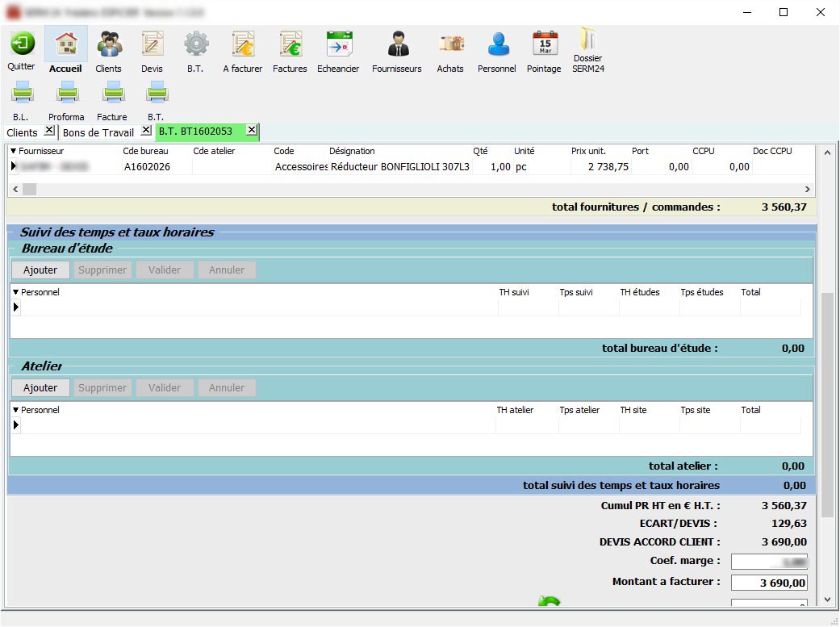
Task: Click the green return arrow icon
Action: [550, 601]
